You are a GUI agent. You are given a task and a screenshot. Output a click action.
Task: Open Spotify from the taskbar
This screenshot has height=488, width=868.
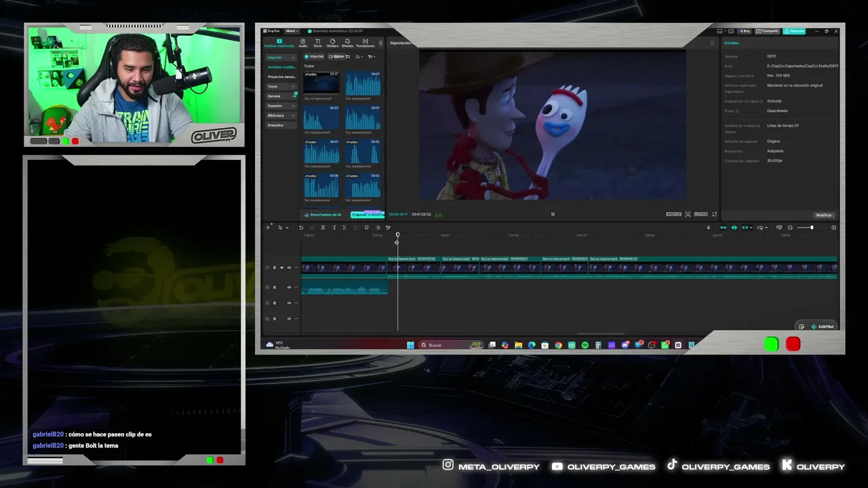[585, 345]
